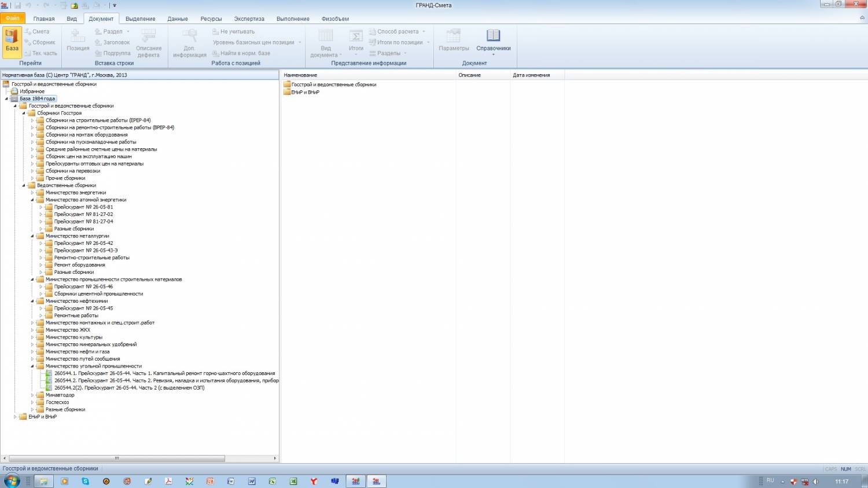Click the Windows Start button
Viewport: 868px width, 488px height.
(x=12, y=481)
